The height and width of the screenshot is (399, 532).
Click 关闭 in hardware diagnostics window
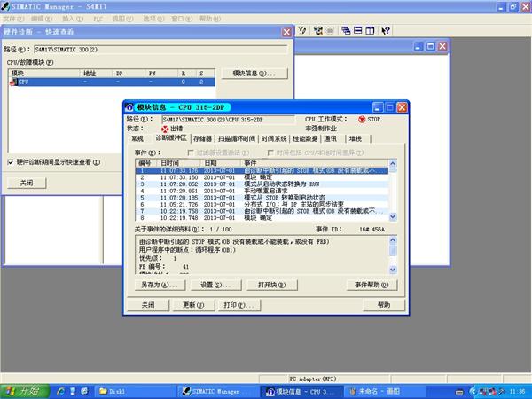coord(27,183)
